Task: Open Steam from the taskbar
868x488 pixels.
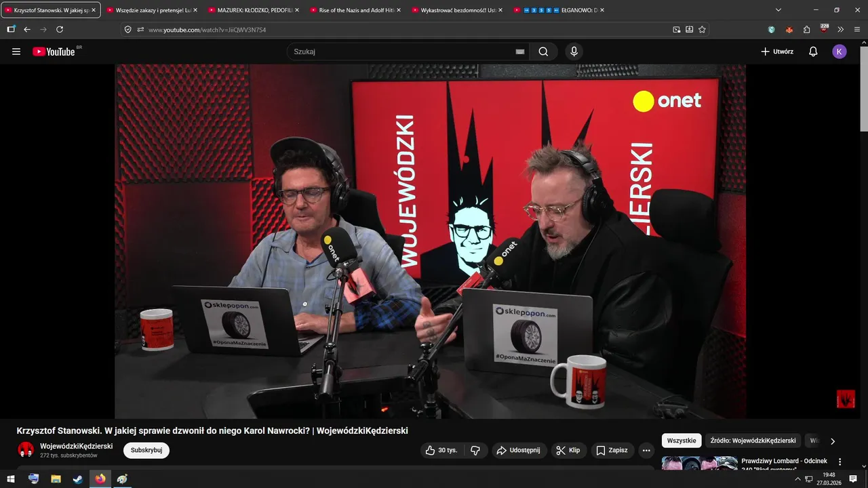Action: (78, 479)
